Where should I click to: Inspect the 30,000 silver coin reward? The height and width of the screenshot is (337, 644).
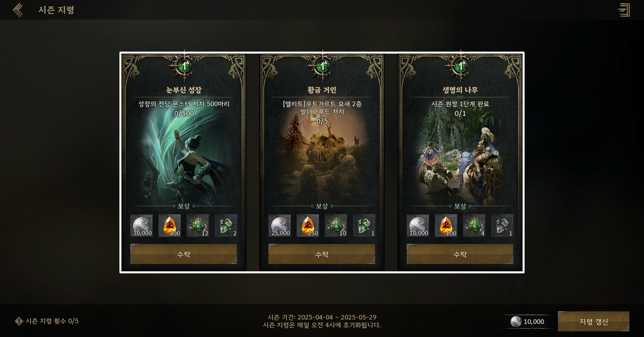click(142, 226)
